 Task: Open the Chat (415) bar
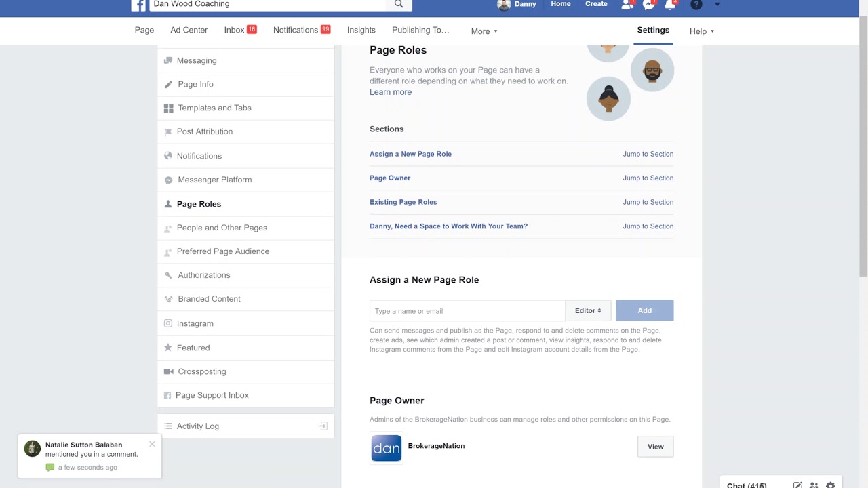pyautogui.click(x=747, y=486)
